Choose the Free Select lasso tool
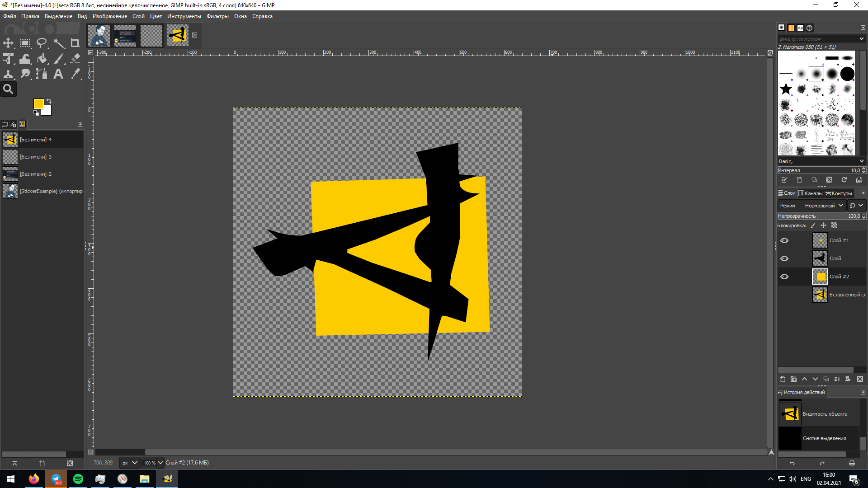The height and width of the screenshot is (488, 868). 42,43
